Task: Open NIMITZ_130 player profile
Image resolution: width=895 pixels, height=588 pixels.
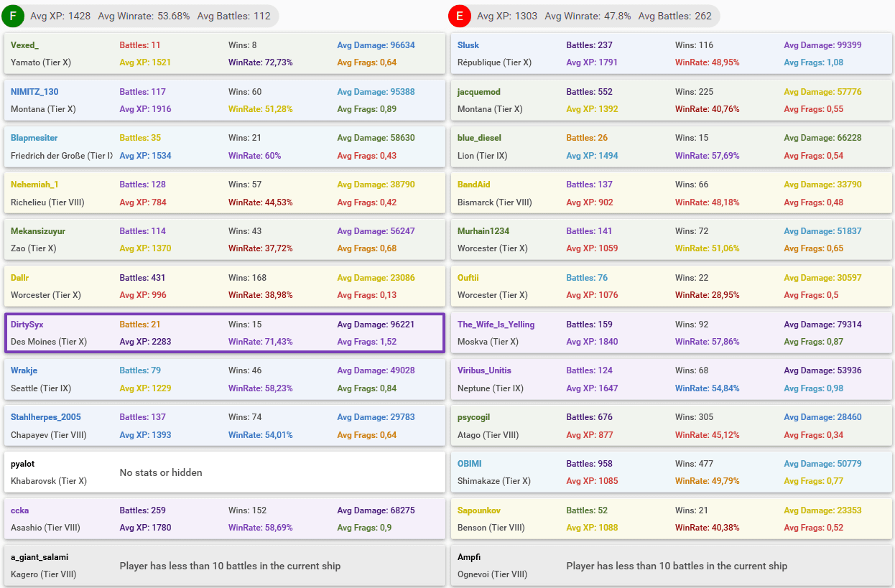Action: pos(34,92)
